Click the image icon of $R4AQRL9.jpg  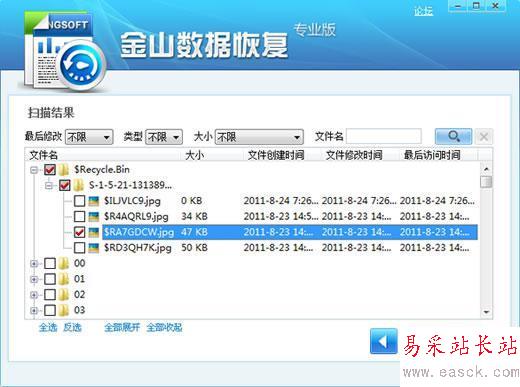[94, 216]
